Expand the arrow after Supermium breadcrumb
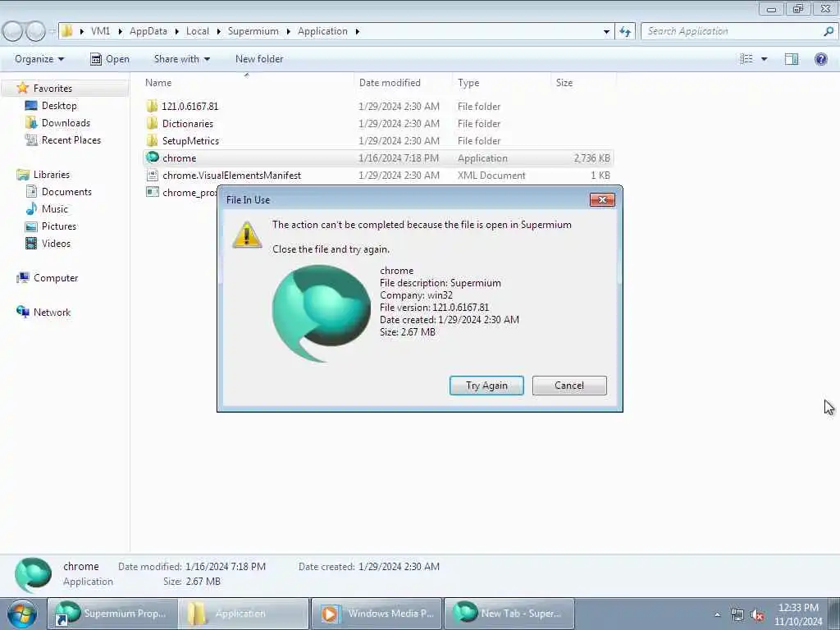Image resolution: width=840 pixels, height=630 pixels. [288, 32]
